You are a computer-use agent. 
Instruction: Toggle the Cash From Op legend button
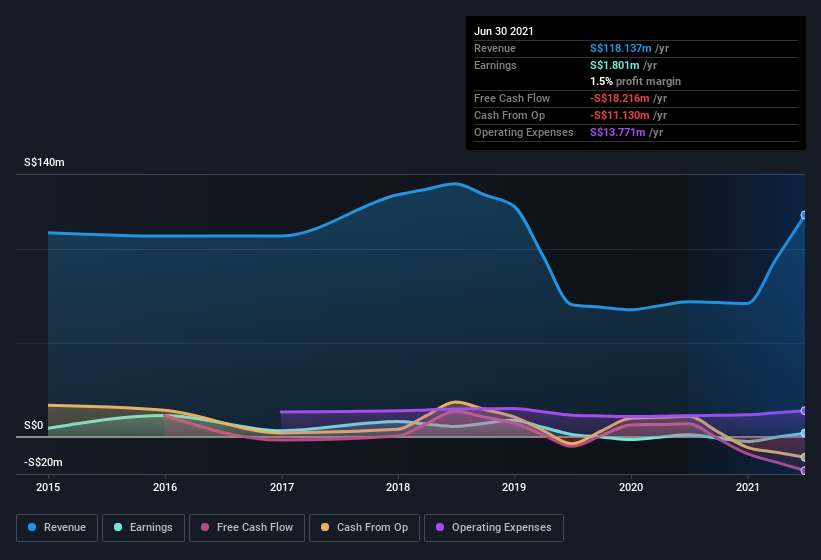tap(364, 528)
